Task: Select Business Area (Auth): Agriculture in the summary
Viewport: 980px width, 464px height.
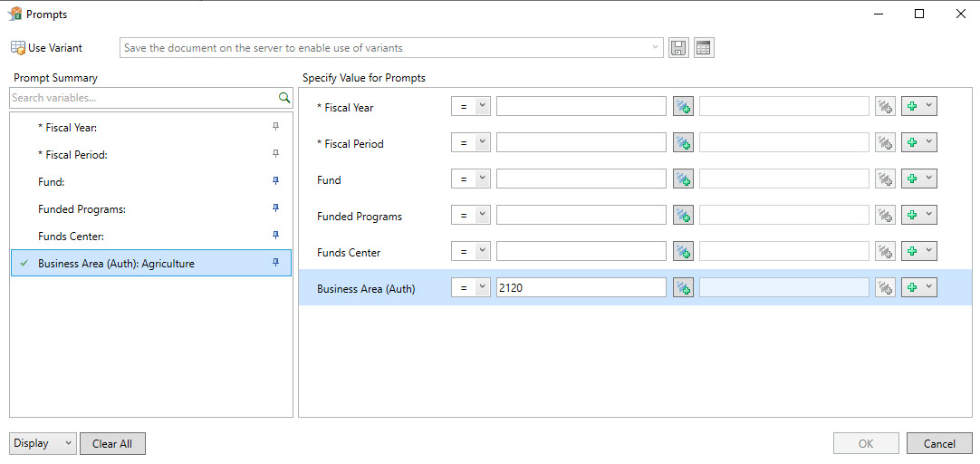Action: (x=150, y=264)
